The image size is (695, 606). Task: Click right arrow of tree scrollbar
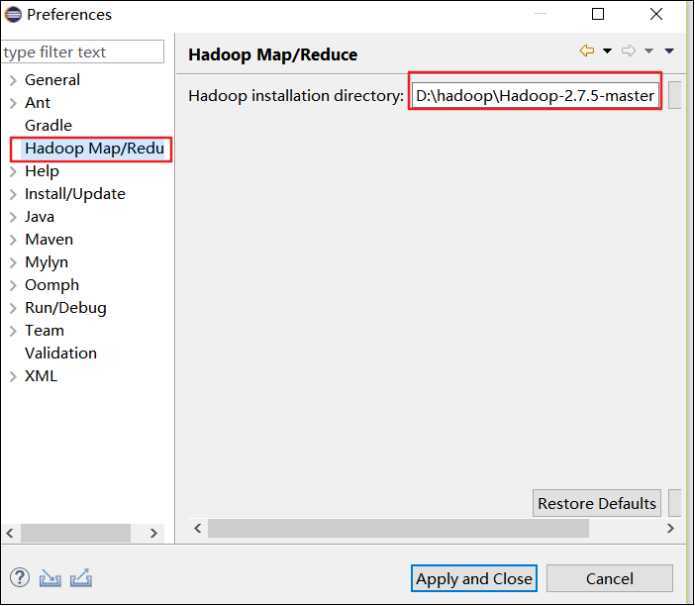coord(153,533)
